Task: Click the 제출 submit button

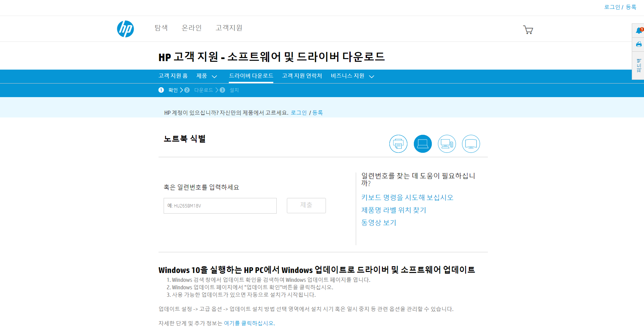Action: pos(306,205)
